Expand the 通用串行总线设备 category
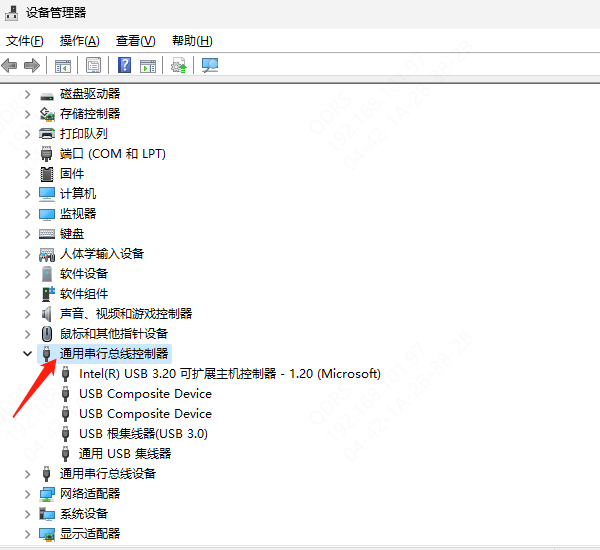The height and width of the screenshot is (550, 600). [x=28, y=474]
